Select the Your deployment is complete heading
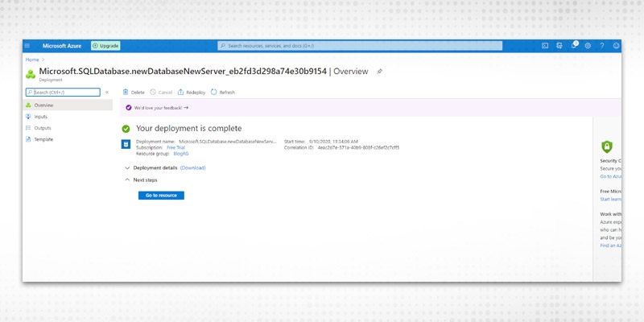 click(189, 129)
